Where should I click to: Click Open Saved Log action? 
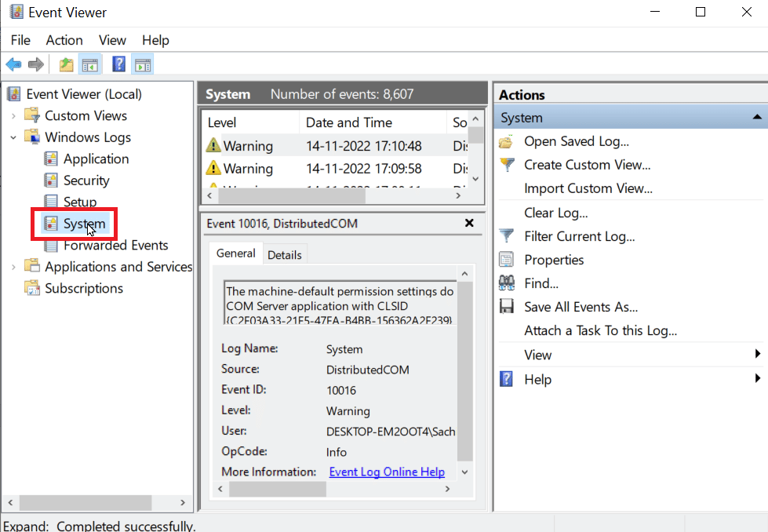tap(577, 141)
